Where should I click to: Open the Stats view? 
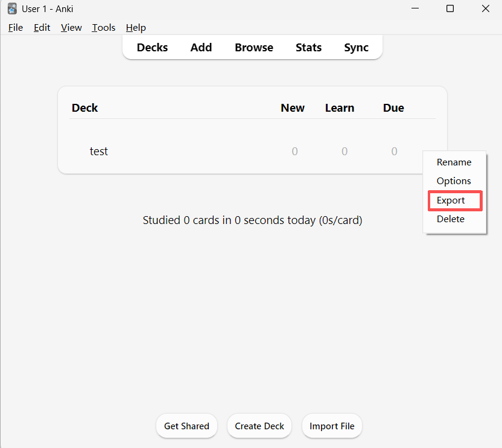click(308, 48)
